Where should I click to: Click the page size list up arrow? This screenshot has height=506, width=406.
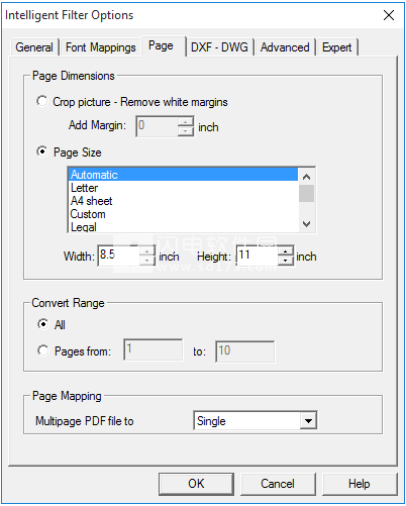pyautogui.click(x=307, y=177)
